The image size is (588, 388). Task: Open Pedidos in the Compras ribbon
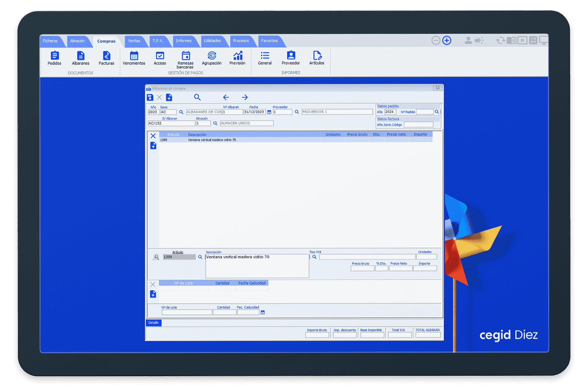pos(54,58)
